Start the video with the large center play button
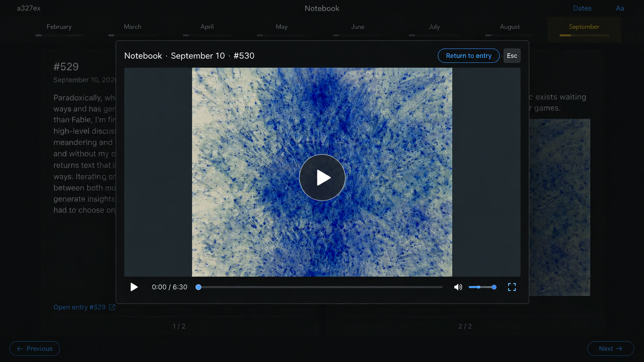 [x=322, y=177]
